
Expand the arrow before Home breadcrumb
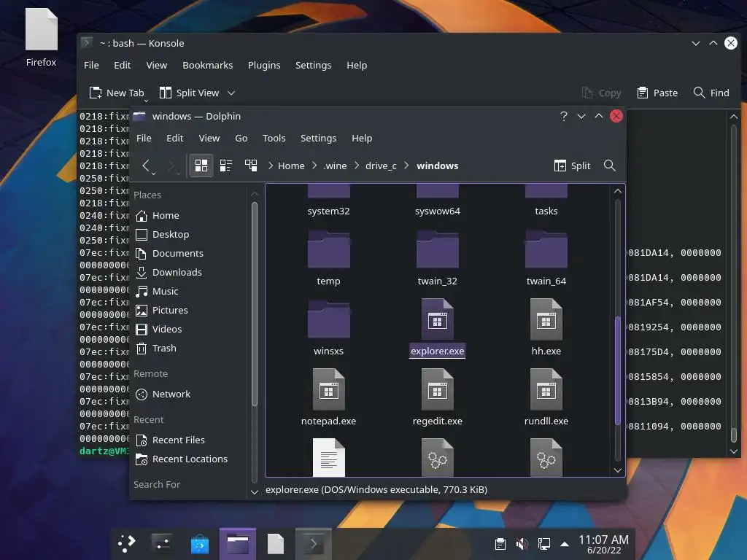[271, 166]
